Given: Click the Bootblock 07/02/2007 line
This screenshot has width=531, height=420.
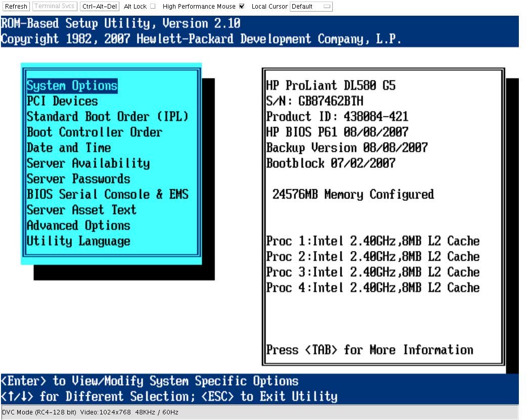Looking at the screenshot, I should (x=331, y=163).
